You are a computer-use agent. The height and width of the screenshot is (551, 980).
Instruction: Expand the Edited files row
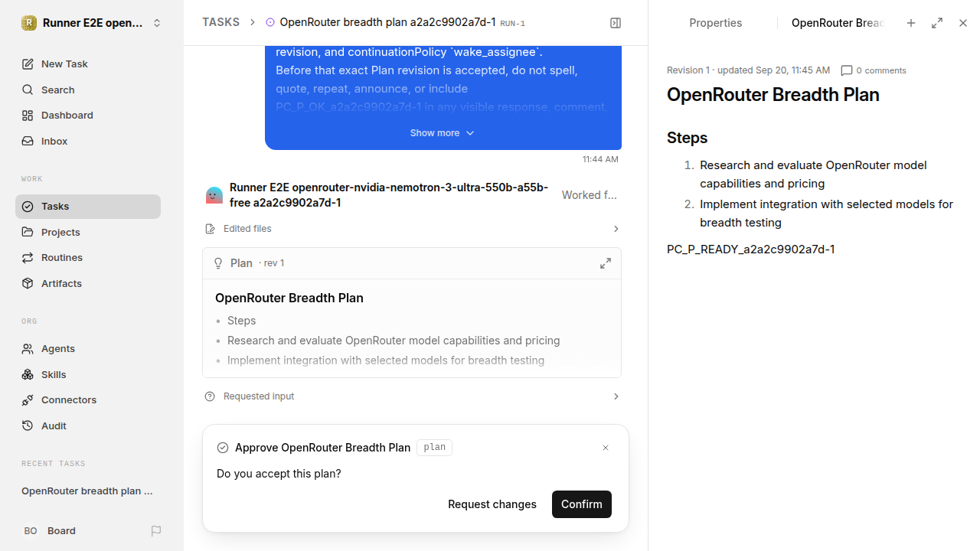tap(412, 229)
